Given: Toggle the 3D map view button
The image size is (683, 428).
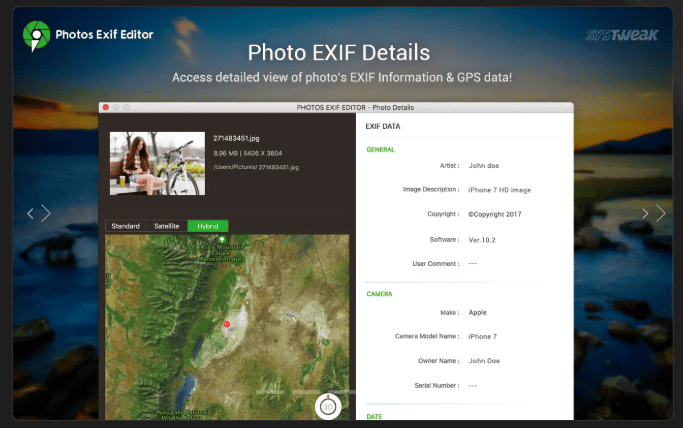Looking at the screenshot, I should pyautogui.click(x=328, y=407).
